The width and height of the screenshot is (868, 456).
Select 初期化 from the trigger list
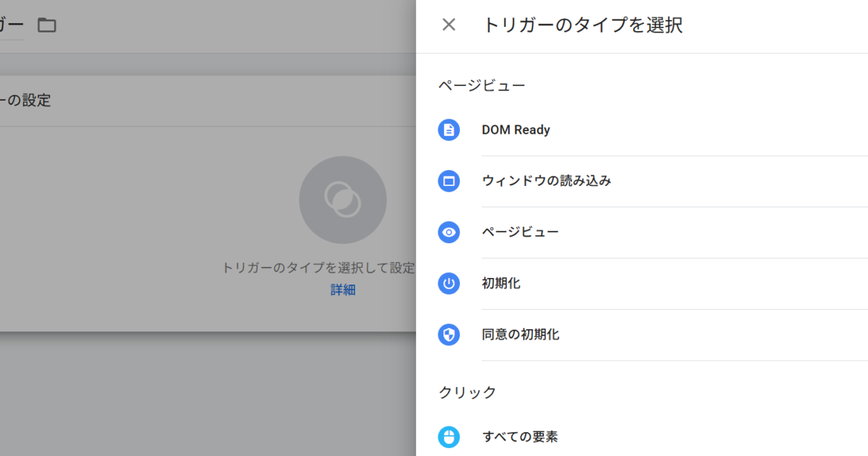pyautogui.click(x=501, y=284)
